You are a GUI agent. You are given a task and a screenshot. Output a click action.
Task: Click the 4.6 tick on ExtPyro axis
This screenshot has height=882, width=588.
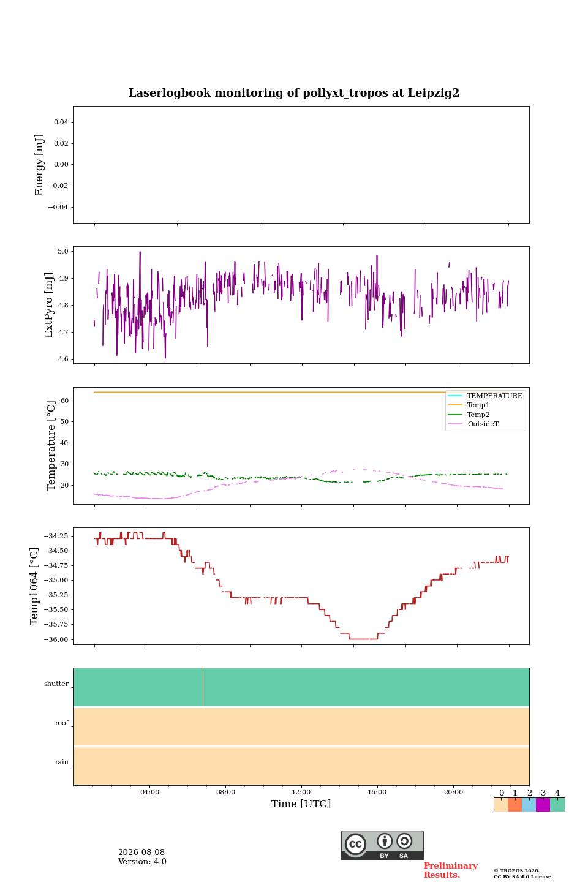62,359
